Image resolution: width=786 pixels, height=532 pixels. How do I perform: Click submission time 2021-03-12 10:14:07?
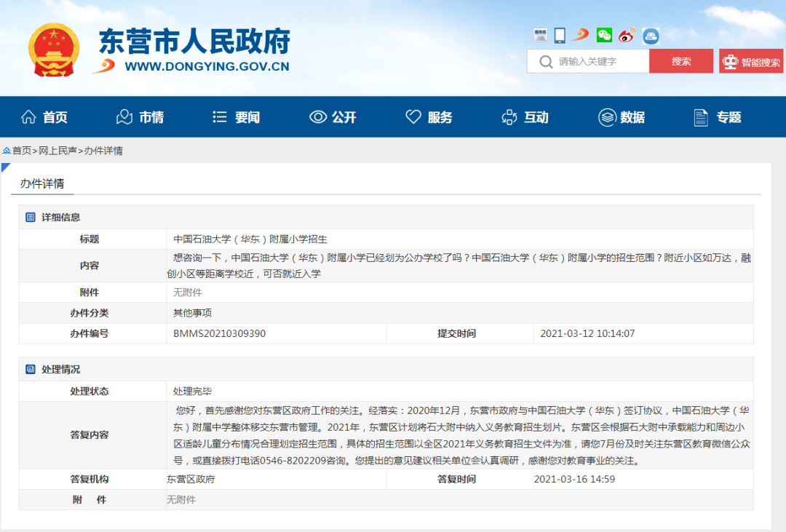(587, 333)
